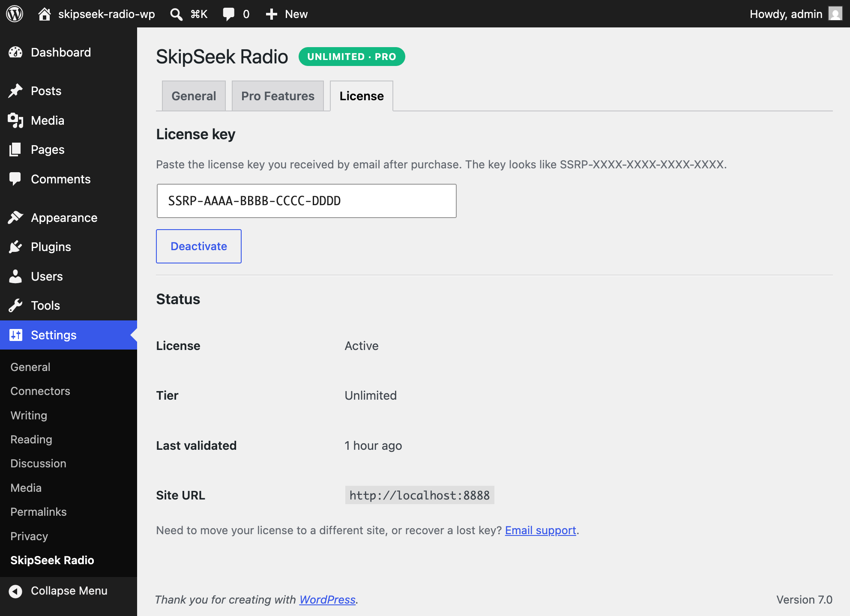Open the Settings menu label
850x616 pixels.
coord(54,335)
